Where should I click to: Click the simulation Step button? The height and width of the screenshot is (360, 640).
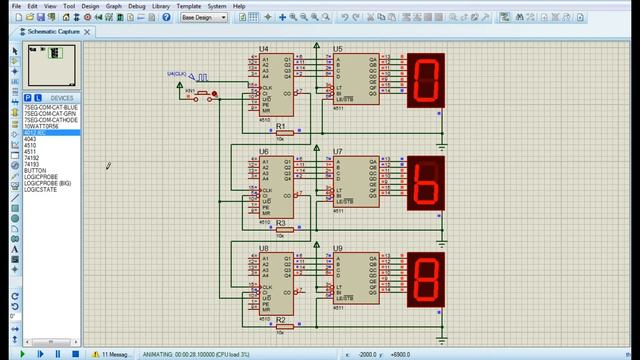[x=40, y=354]
